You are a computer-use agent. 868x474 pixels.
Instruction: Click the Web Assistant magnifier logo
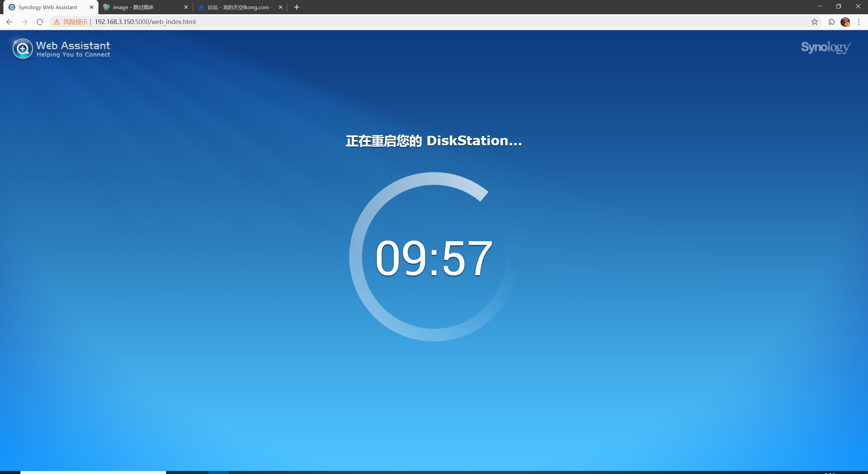(x=23, y=49)
